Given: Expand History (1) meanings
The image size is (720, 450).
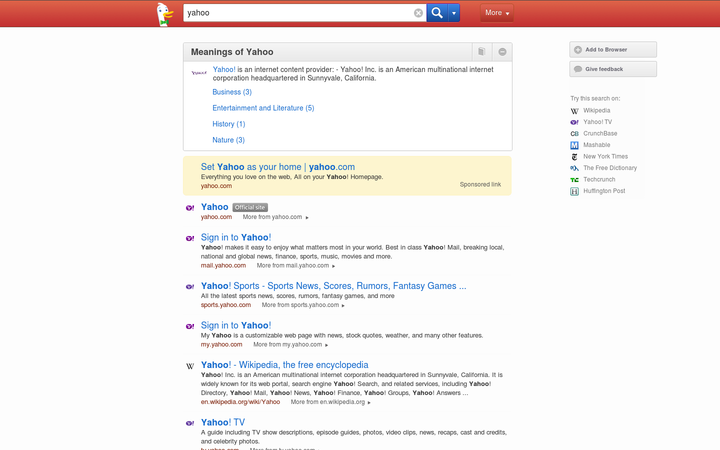Looking at the screenshot, I should 229,124.
